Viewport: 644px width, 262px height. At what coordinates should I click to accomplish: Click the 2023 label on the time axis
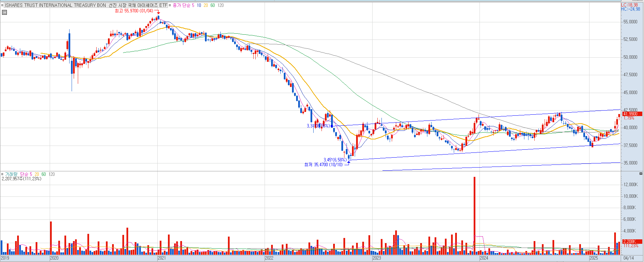(377, 258)
